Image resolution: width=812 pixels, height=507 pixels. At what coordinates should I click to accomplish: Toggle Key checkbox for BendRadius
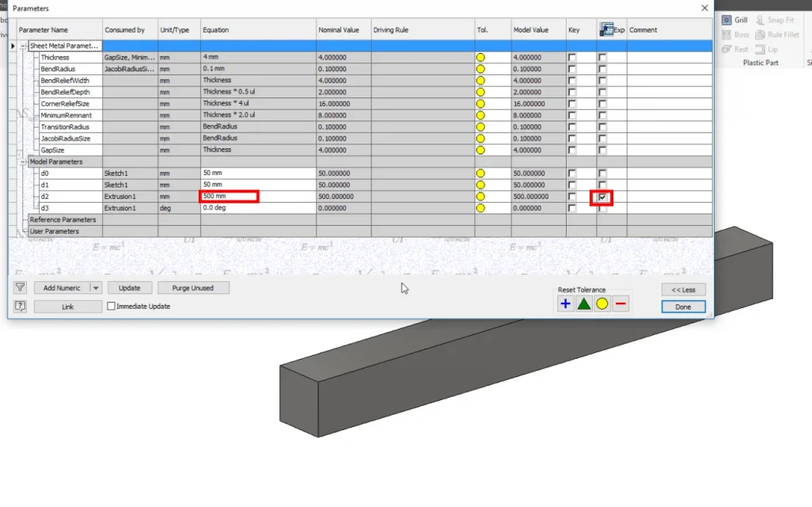(571, 69)
